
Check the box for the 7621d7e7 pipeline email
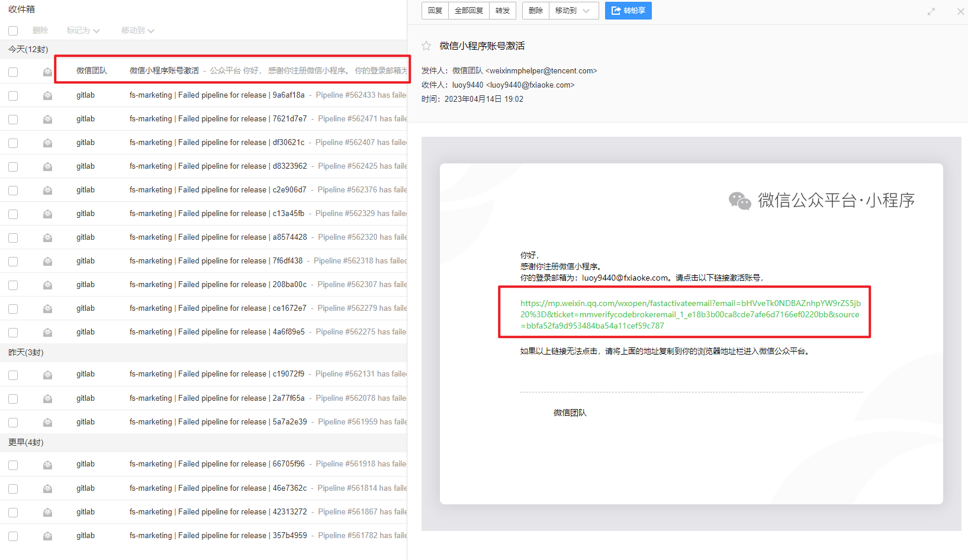click(13, 120)
